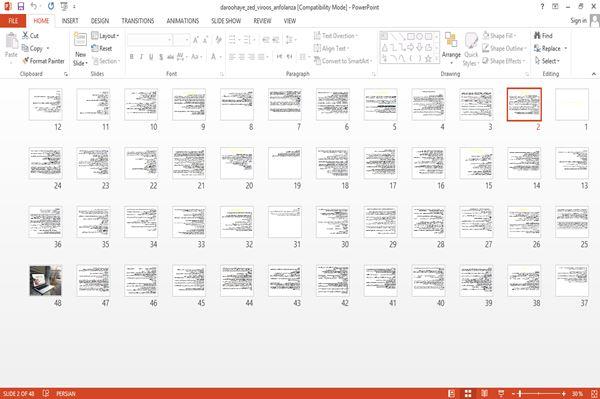This screenshot has height=399, width=600.
Task: Click the Find binoculars button
Action: click(x=543, y=36)
